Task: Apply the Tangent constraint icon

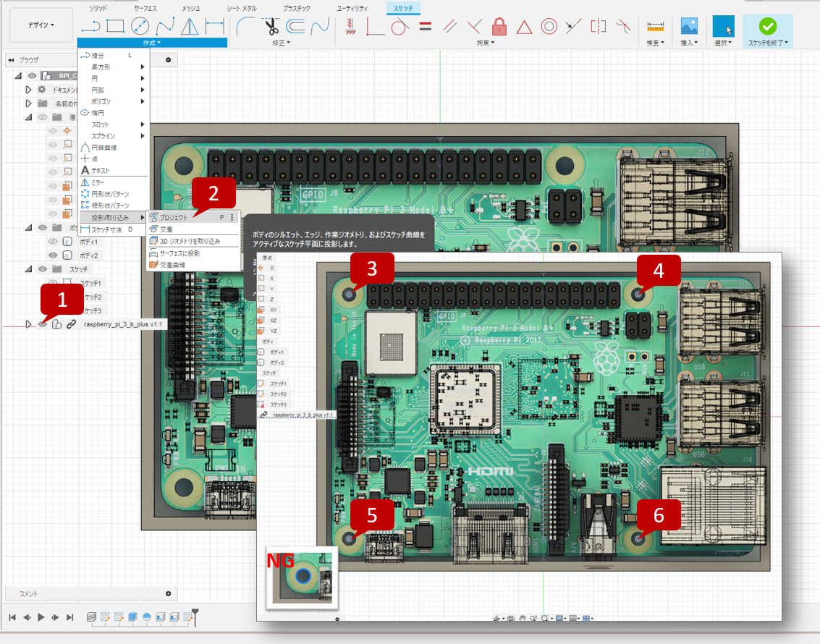Action: click(x=400, y=25)
